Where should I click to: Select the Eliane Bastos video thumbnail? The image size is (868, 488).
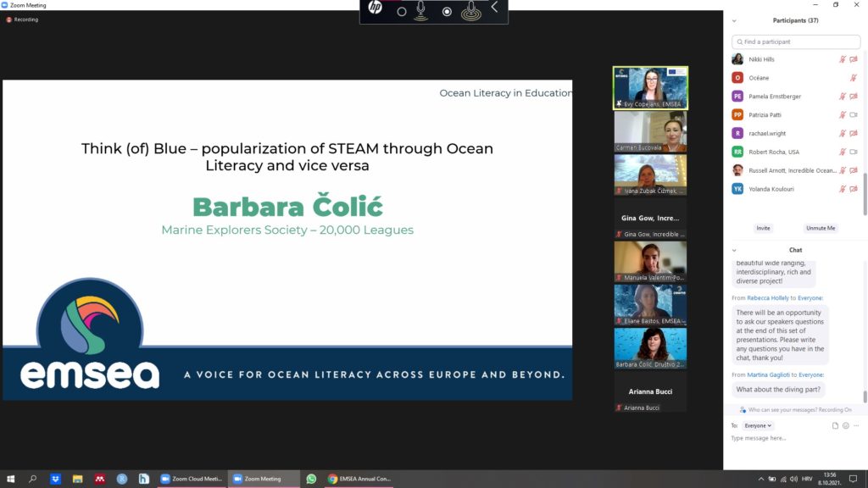pos(650,305)
